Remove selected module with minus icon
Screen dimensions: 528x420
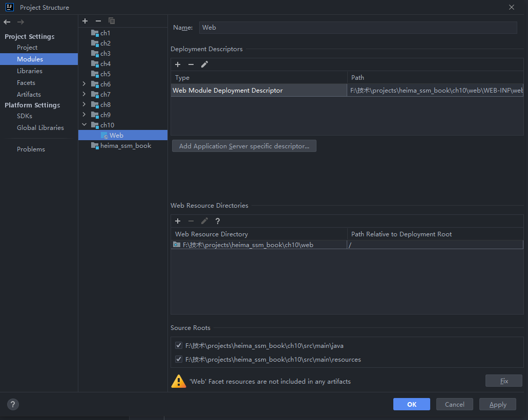98,21
